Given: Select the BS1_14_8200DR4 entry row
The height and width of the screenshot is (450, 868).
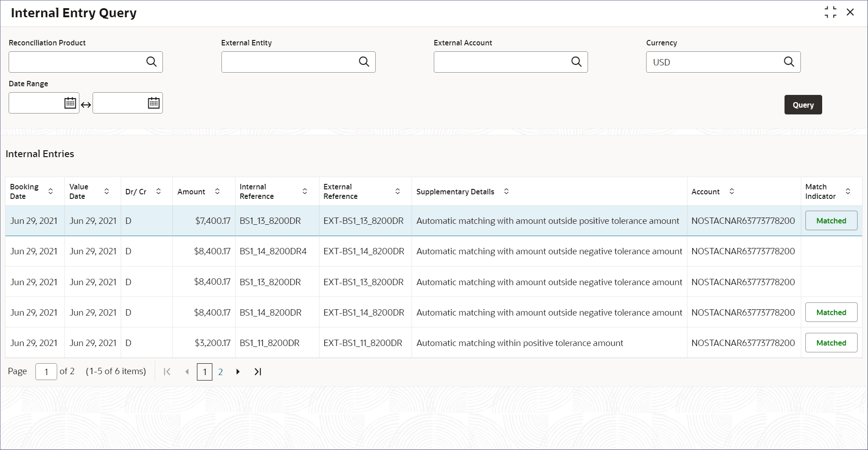Looking at the screenshot, I should coord(272,251).
